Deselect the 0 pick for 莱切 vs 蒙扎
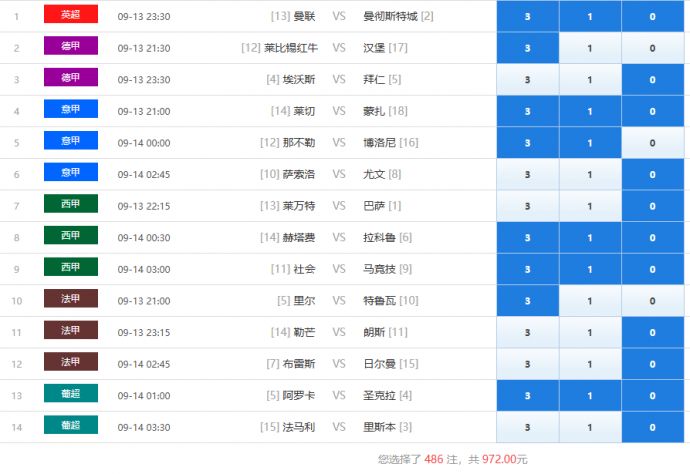 click(x=653, y=111)
